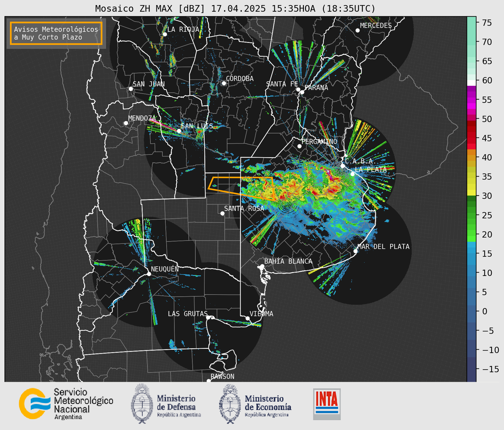504x430 pixels.
Task: Click the RAWSON city marker dot
Action: pyautogui.click(x=209, y=381)
